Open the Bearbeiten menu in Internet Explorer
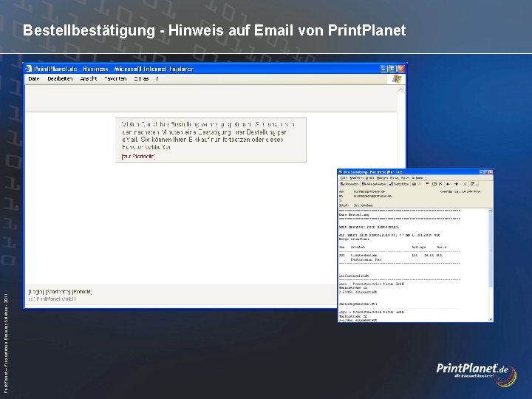This screenshot has height=399, width=532. 60,79
